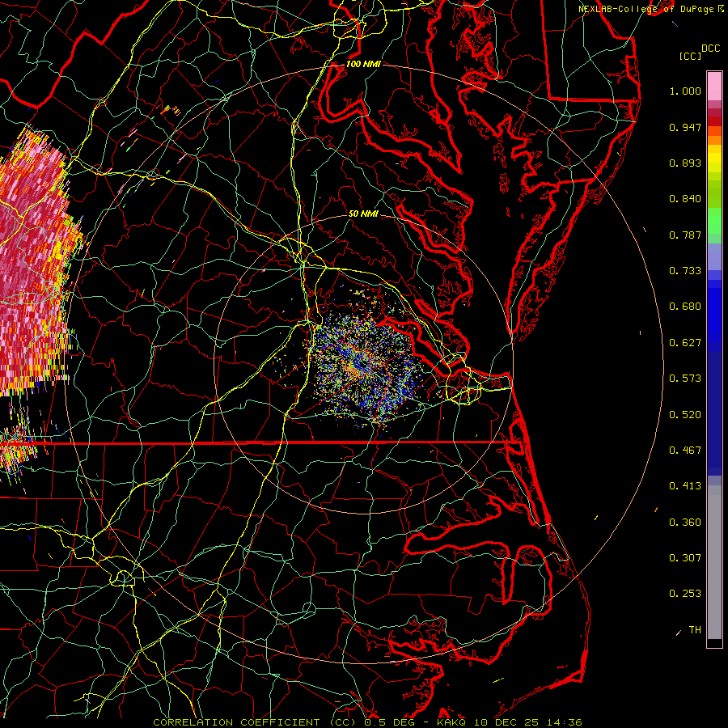Click the 0.253 legend value

[x=685, y=594]
